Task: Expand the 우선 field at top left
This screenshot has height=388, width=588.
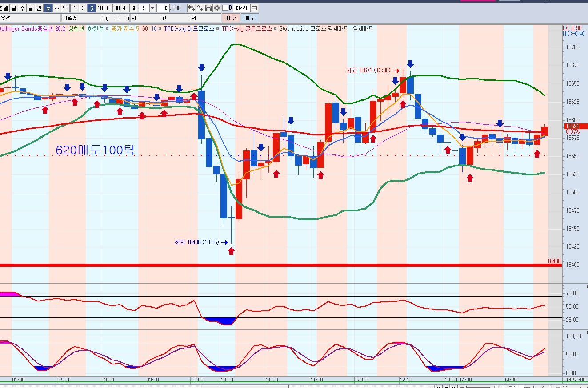Action: [x=30, y=18]
